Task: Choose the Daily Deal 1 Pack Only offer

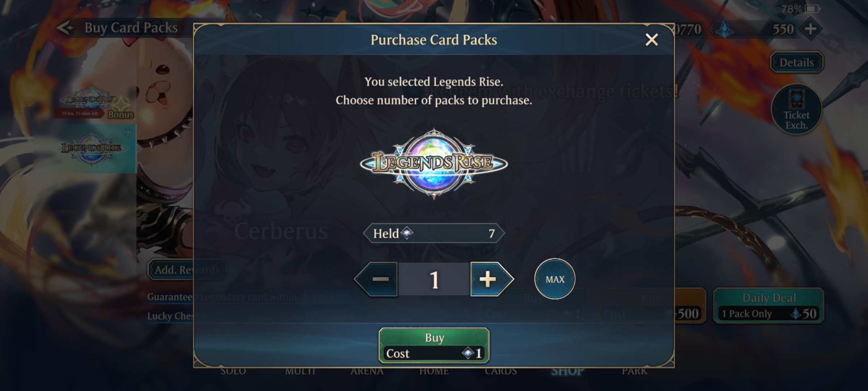Action: [x=769, y=306]
